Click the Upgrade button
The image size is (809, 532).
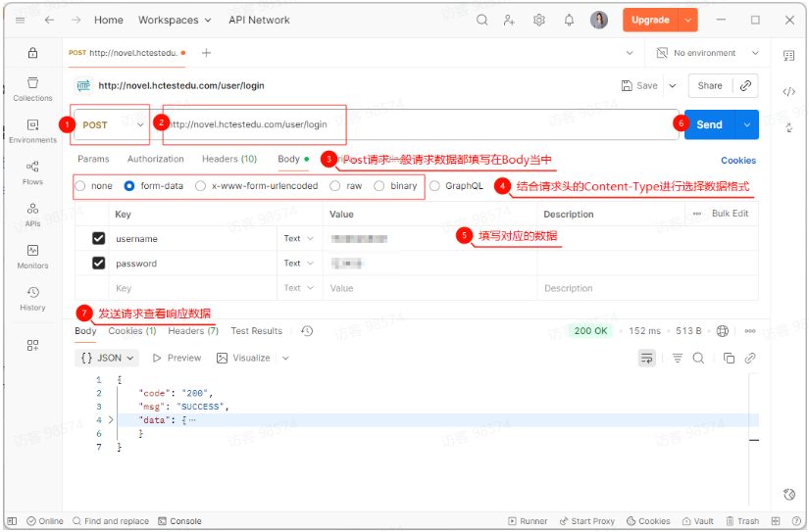point(650,21)
